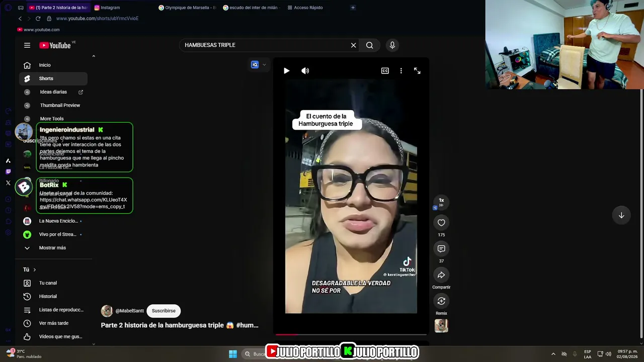644x362 pixels.
Task: Open the GX Corner icon in sidebar
Action: click(x=8, y=330)
